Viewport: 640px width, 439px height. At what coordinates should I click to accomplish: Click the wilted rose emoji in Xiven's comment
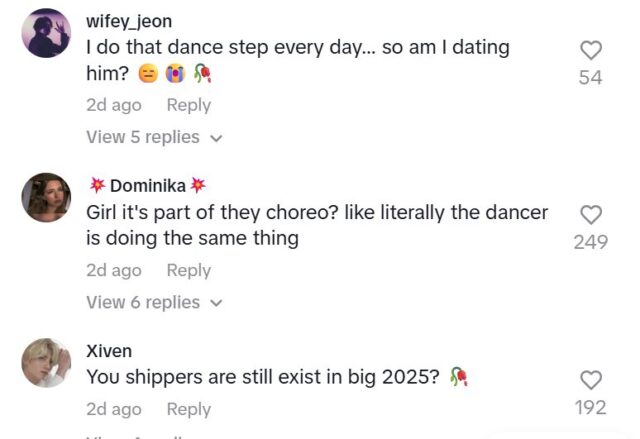pyautogui.click(x=459, y=377)
